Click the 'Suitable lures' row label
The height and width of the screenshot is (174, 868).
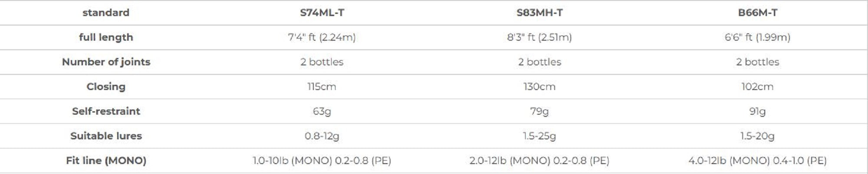click(106, 136)
